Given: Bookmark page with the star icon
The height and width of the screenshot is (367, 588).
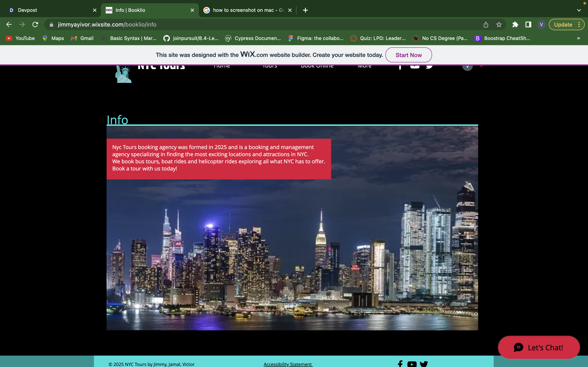Looking at the screenshot, I should click(x=499, y=24).
